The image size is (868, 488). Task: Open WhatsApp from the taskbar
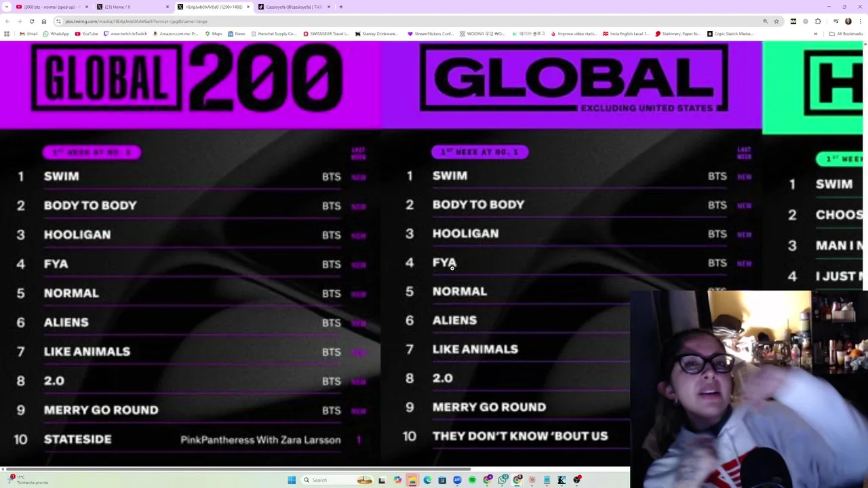pyautogui.click(x=502, y=480)
